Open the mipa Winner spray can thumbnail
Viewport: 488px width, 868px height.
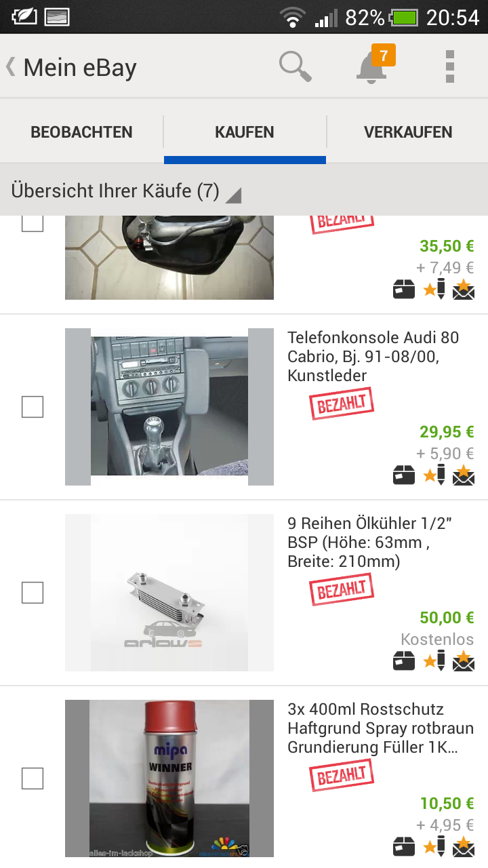tap(169, 778)
